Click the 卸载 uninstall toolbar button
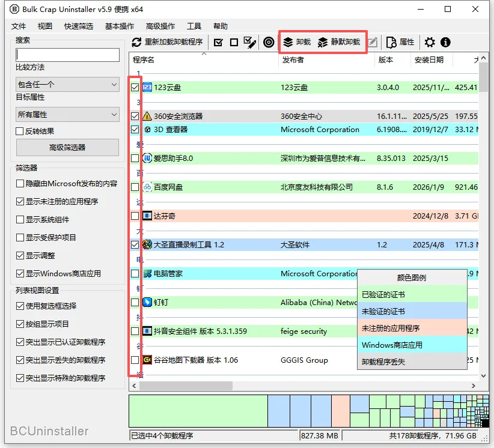 pyautogui.click(x=297, y=42)
